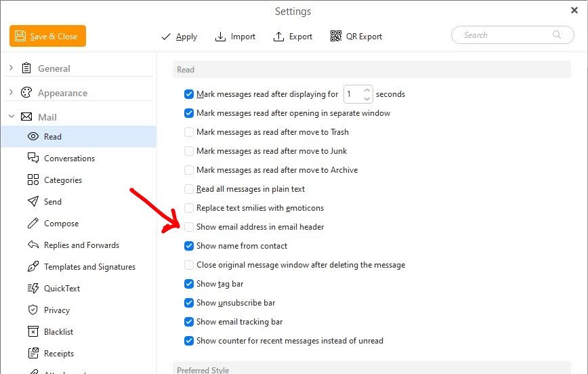This screenshot has width=588, height=374.
Task: Click the Import download icon
Action: tap(220, 37)
